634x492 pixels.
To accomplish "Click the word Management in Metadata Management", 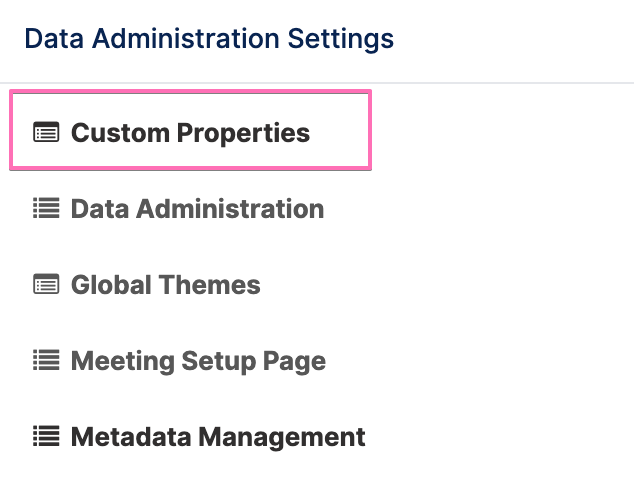I will (x=282, y=438).
